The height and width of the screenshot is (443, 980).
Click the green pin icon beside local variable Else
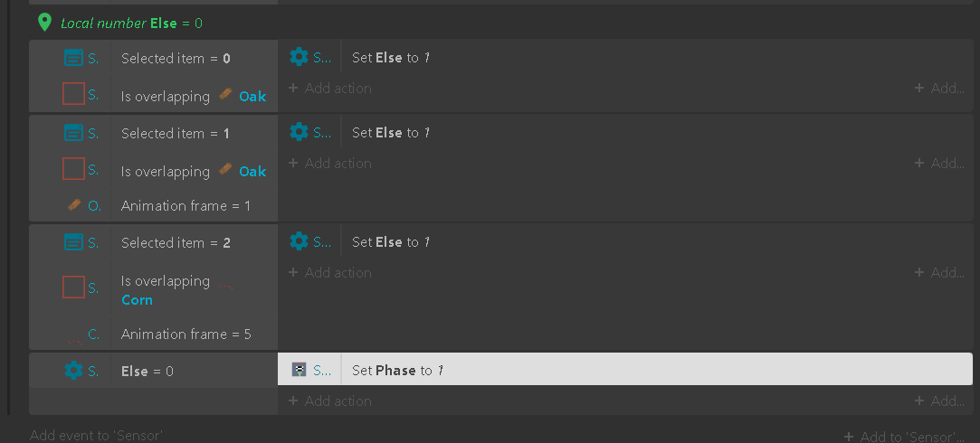coord(43,24)
